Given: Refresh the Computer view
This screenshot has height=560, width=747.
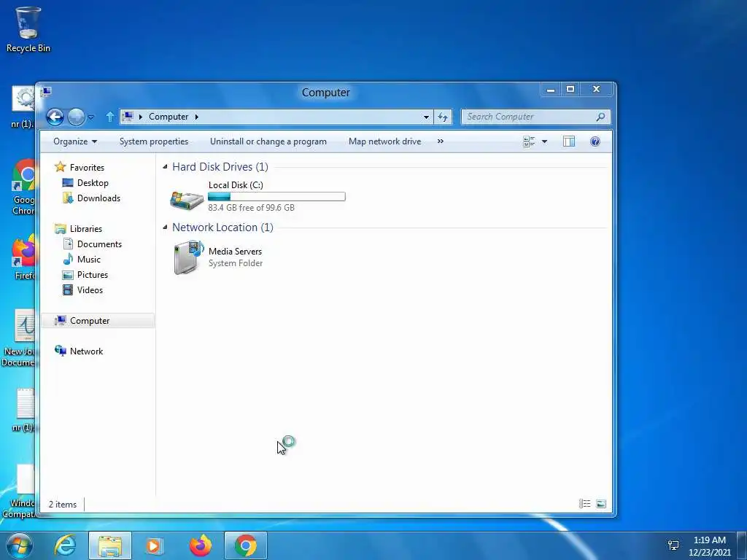Looking at the screenshot, I should pyautogui.click(x=443, y=117).
